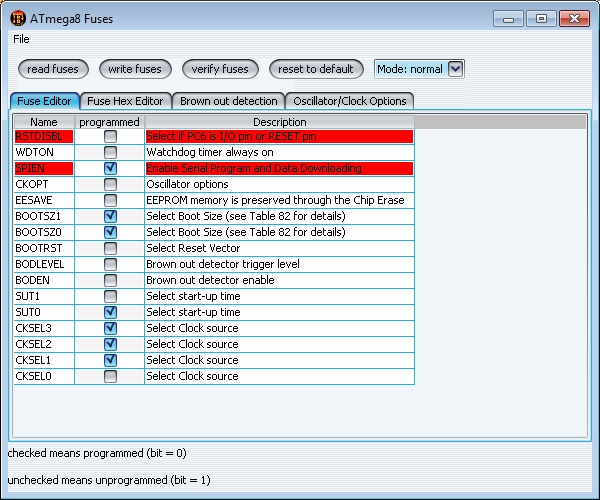Enable the CKOPT fuse checkbox
The height and width of the screenshot is (500, 600).
(x=110, y=184)
